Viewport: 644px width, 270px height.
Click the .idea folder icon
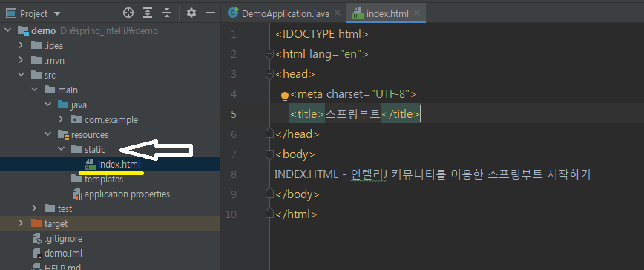(x=36, y=46)
